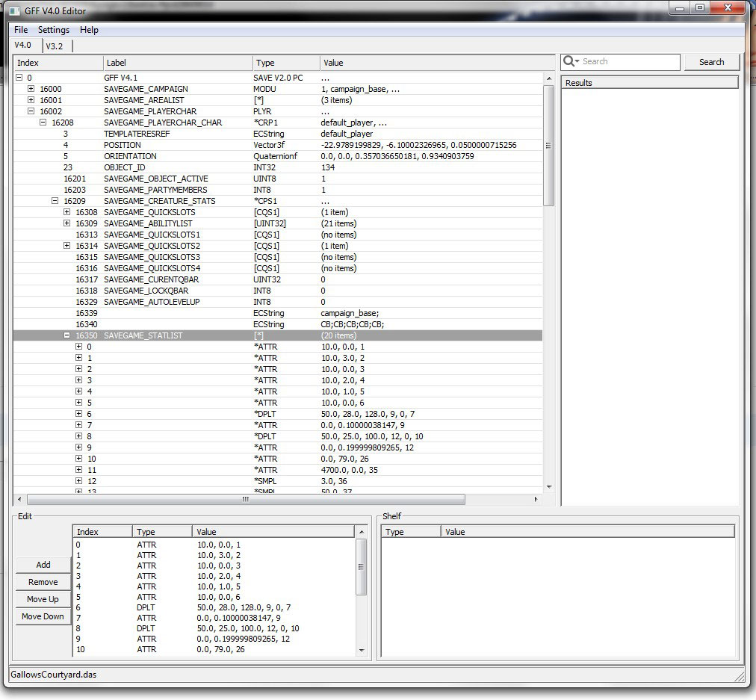Click the GFF Editor window title icon

pos(15,10)
